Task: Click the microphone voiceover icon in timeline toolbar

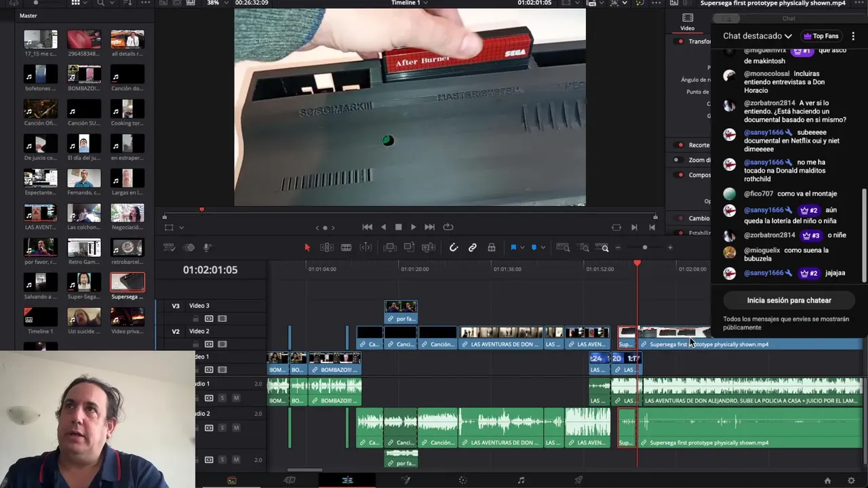Action: tap(208, 247)
